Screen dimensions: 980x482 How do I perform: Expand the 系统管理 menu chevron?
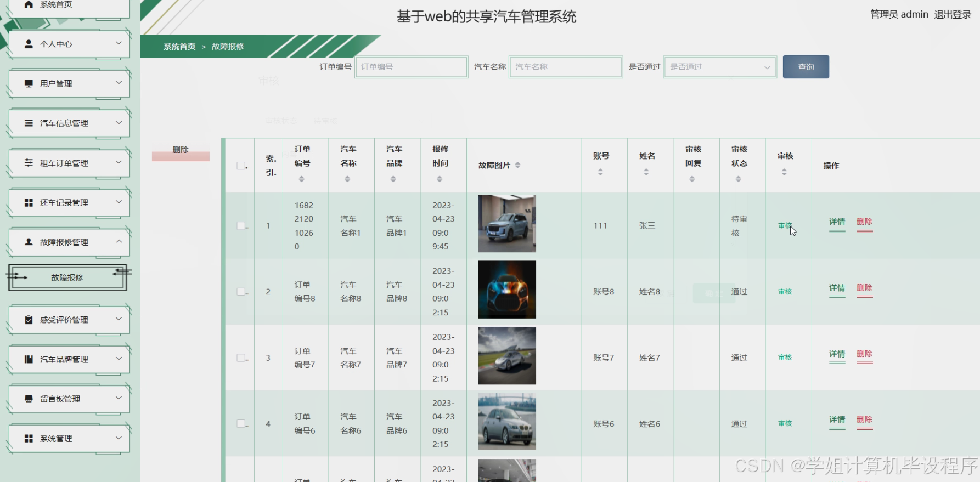(119, 438)
